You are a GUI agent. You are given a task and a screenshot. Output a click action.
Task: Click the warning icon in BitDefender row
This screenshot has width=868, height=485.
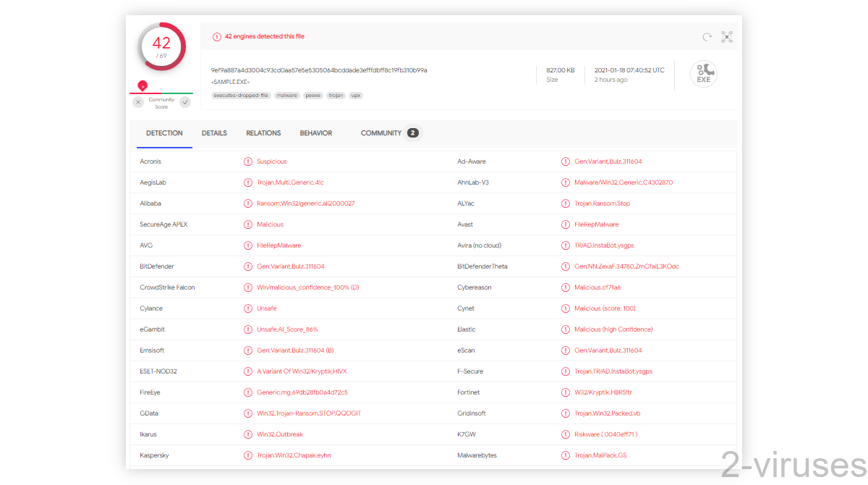coord(248,266)
